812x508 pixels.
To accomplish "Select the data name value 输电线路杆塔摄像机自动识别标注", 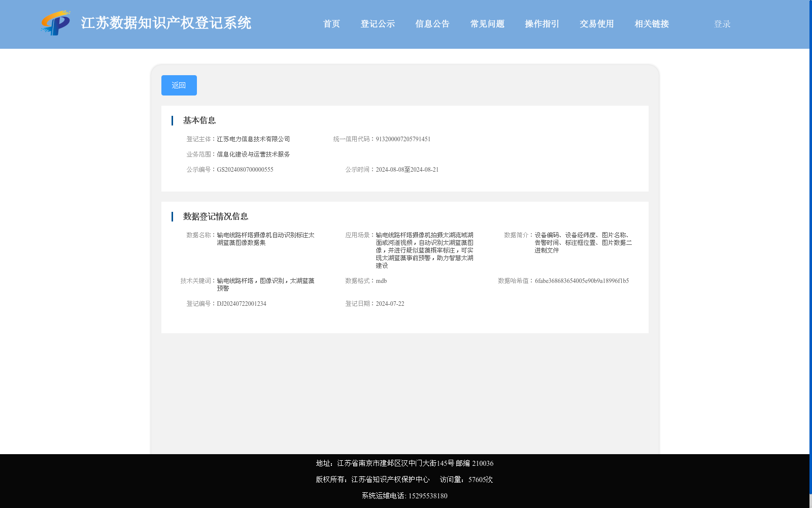I will (x=265, y=239).
